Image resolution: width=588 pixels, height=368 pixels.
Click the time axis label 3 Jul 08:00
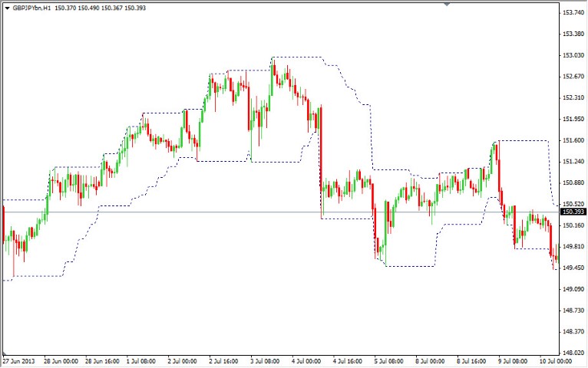coord(265,361)
